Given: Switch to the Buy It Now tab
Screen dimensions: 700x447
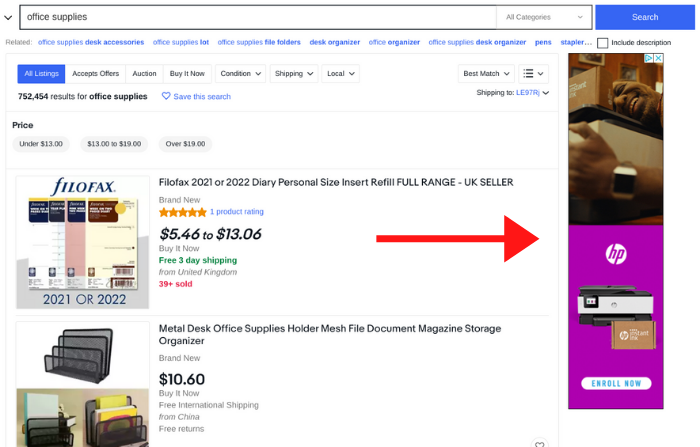Looking at the screenshot, I should [187, 74].
